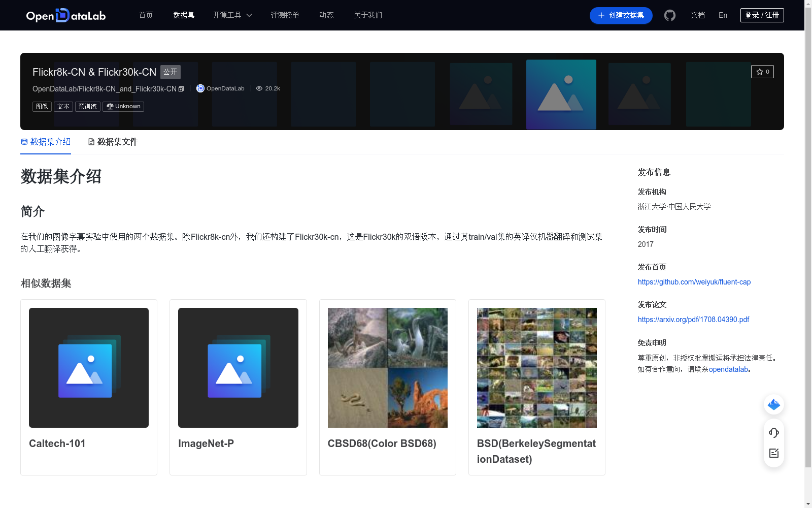Click the blue floating dataset assistant icon
The height and width of the screenshot is (508, 812).
pyautogui.click(x=773, y=405)
